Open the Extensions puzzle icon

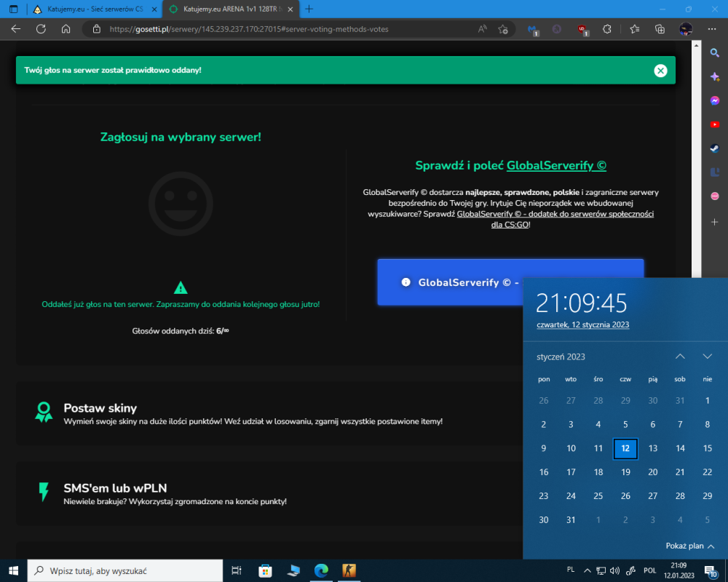607,29
